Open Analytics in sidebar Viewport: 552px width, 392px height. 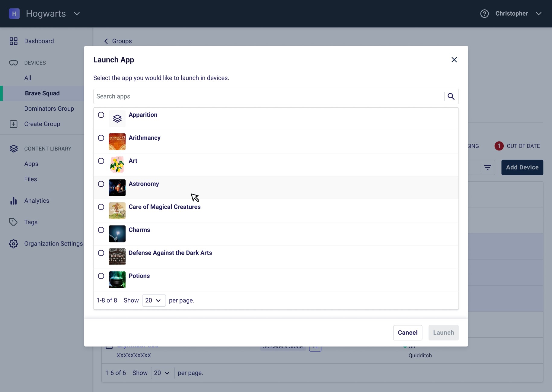pos(37,201)
